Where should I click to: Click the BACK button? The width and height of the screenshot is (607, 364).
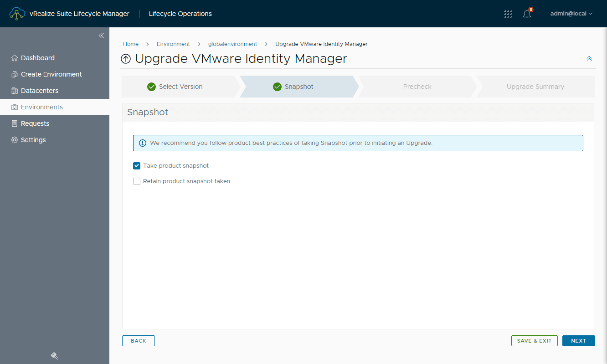click(x=139, y=341)
